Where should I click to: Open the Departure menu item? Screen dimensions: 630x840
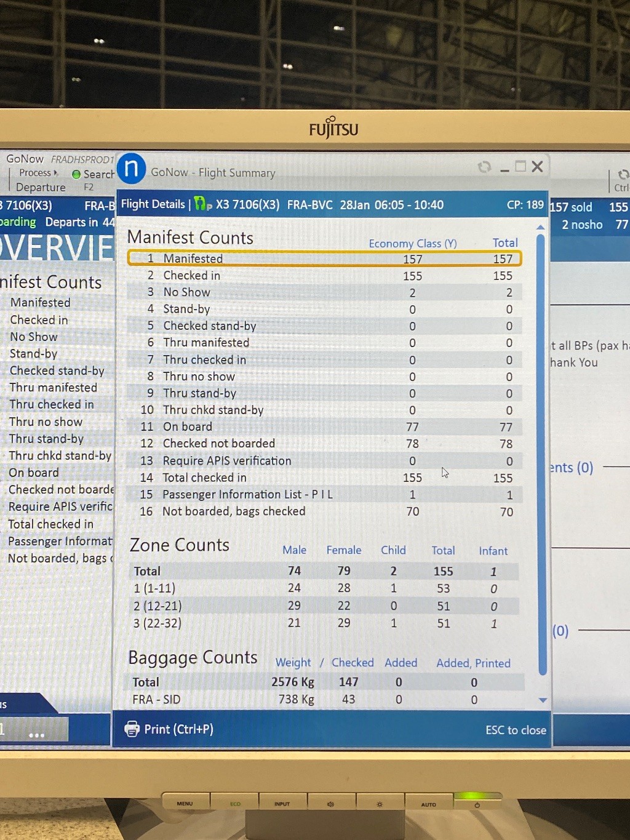pos(41,187)
